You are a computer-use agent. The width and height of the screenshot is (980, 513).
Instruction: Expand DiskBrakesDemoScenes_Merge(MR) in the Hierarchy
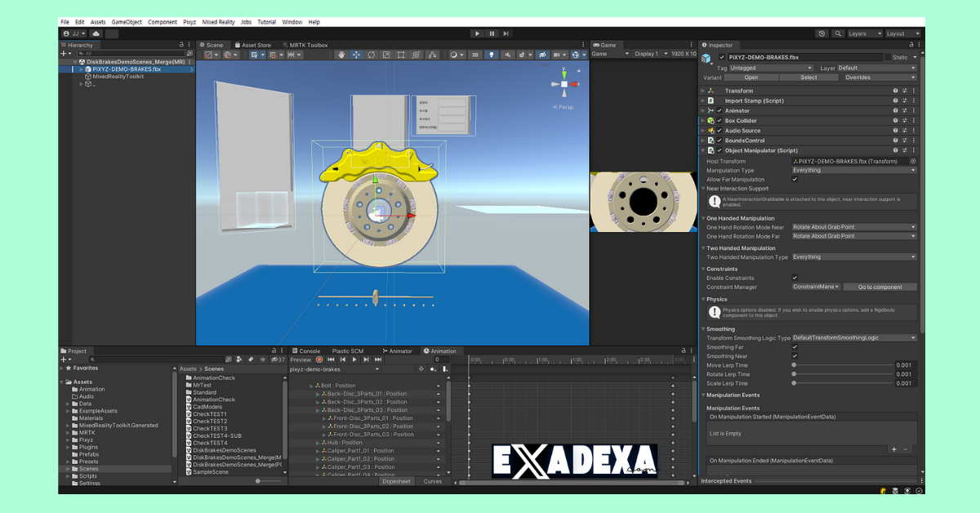(x=73, y=61)
